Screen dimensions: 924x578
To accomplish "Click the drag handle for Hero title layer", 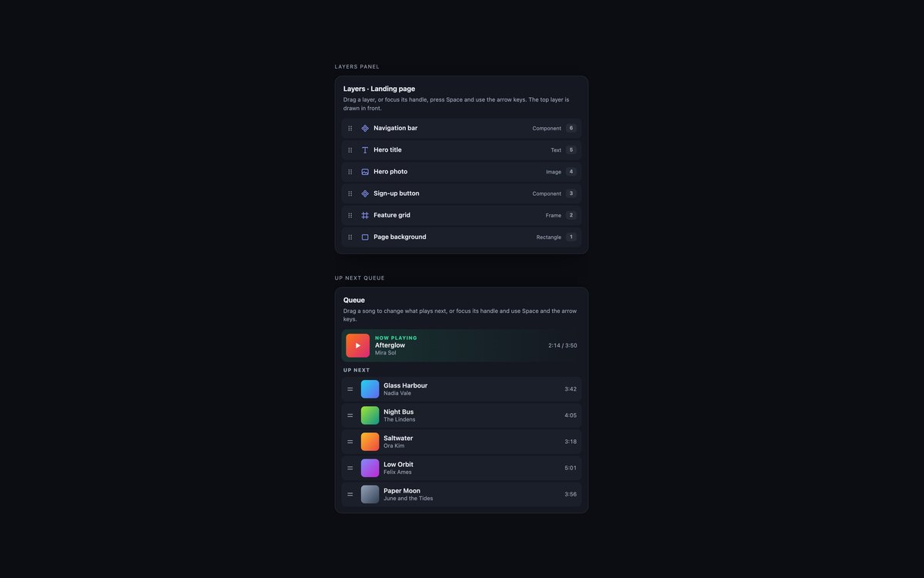I will pyautogui.click(x=350, y=150).
